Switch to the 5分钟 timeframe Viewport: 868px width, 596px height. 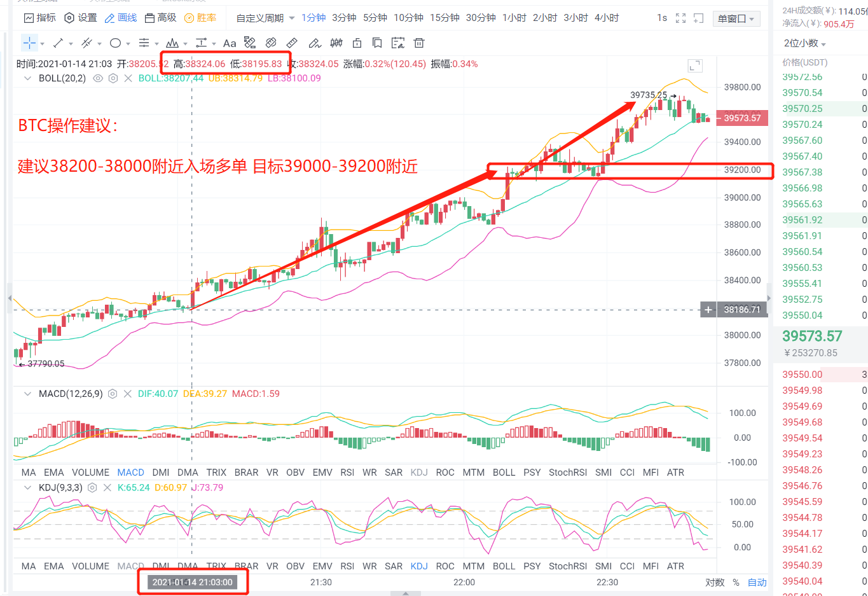[375, 18]
